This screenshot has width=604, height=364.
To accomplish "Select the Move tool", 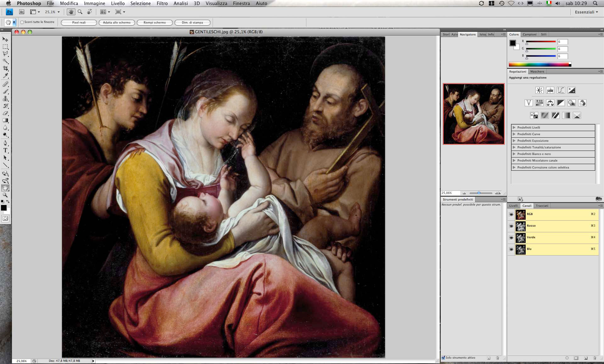I will 5,39.
